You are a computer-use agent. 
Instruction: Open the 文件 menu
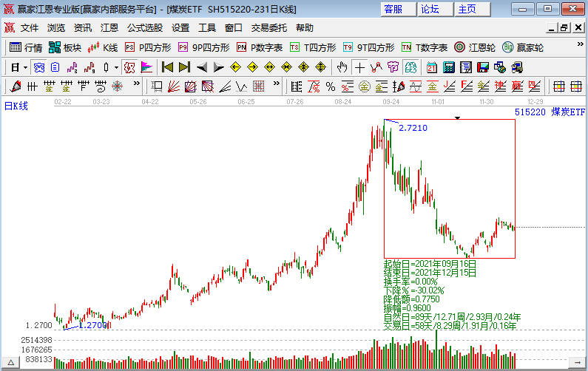pos(30,28)
